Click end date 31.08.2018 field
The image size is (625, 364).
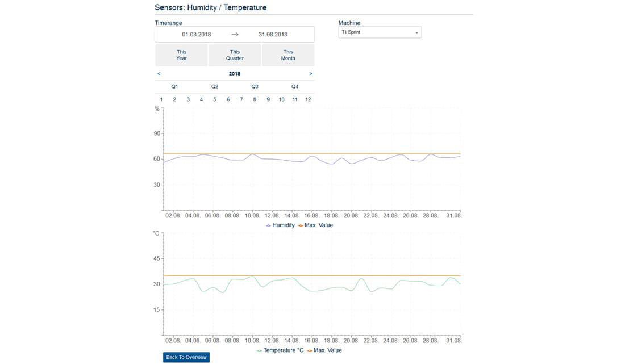[x=273, y=35]
